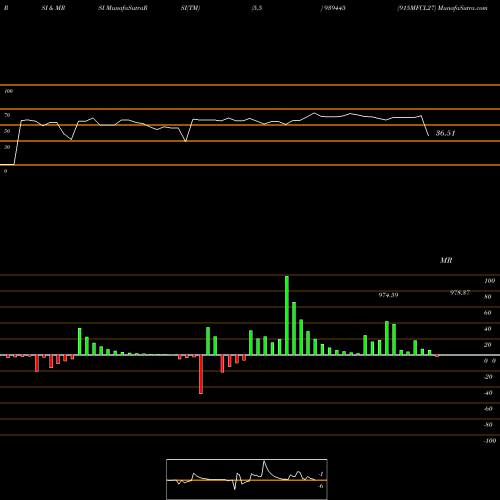Click the -6 label in mini chart
This screenshot has width=500, height=500.
pos(321,486)
